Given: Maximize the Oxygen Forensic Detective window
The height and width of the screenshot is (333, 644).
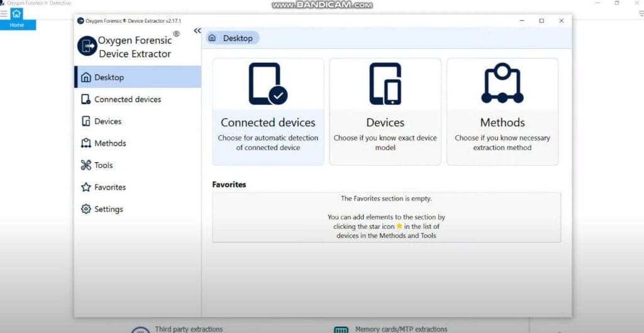Looking at the screenshot, I should pyautogui.click(x=617, y=3).
